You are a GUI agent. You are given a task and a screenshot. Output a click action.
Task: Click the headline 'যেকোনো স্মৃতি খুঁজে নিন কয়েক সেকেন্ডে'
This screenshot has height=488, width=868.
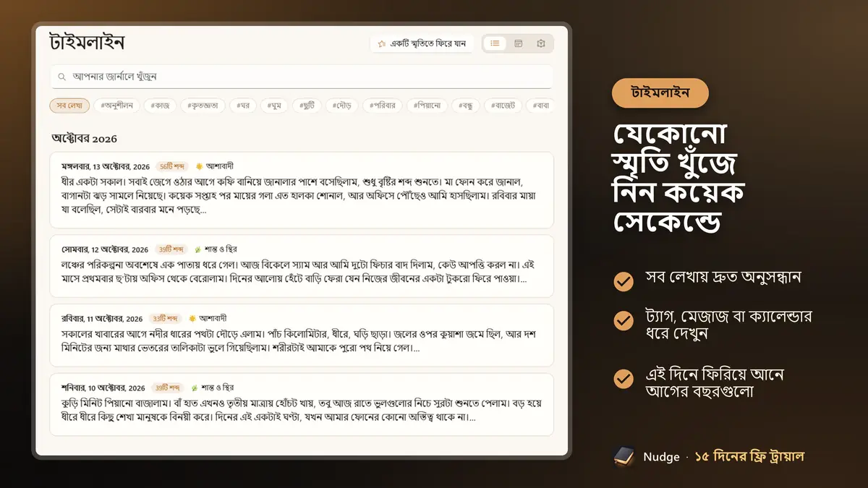click(678, 179)
